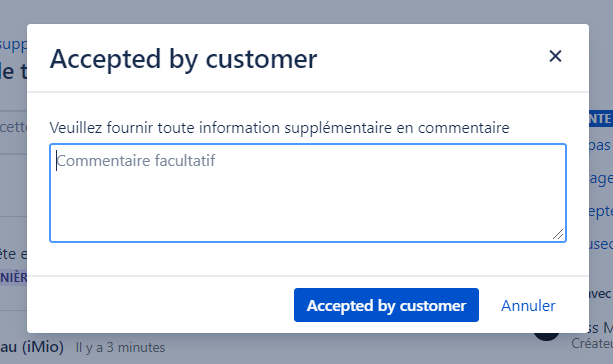This screenshot has width=613, height=364.
Task: Cancel the transition via Annuler
Action: (528, 305)
